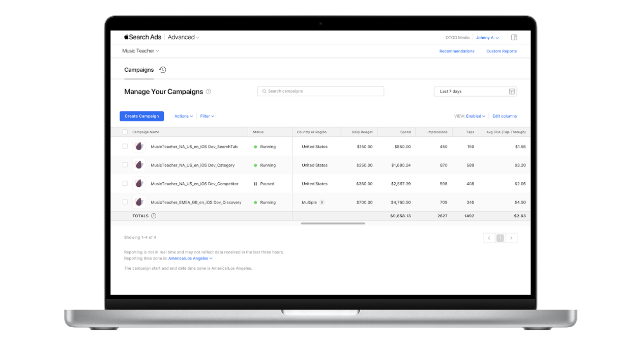
Task: Click the $700.00 daily budget cell
Action: point(364,202)
